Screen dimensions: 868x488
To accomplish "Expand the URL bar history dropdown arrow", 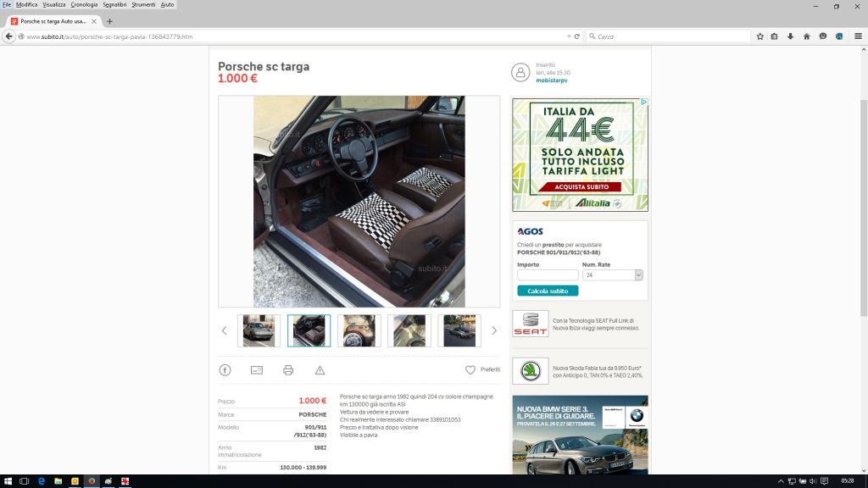I will [x=569, y=36].
